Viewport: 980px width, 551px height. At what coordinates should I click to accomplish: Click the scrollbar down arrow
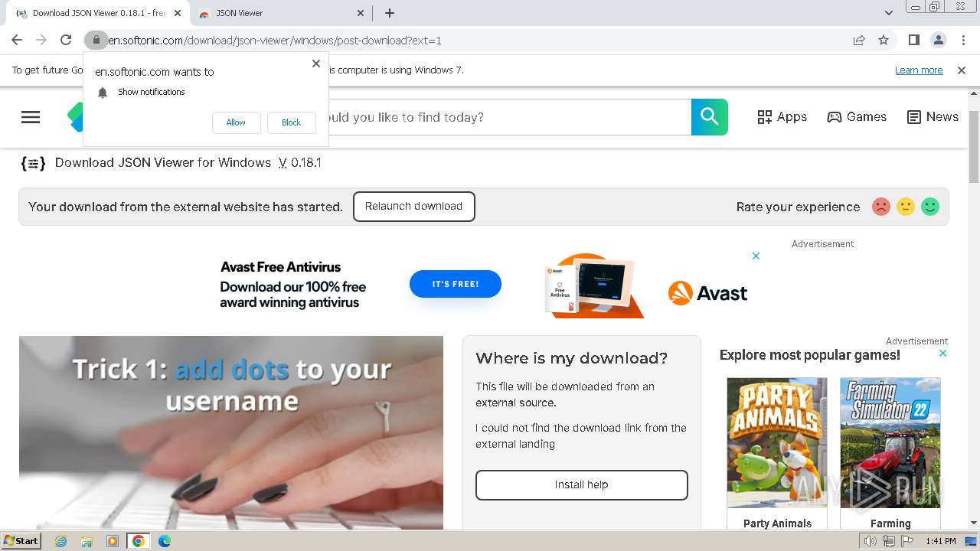pos(974,523)
